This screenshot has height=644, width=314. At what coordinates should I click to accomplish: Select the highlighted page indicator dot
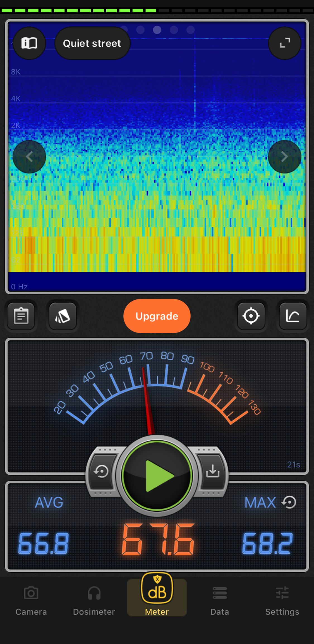157,30
